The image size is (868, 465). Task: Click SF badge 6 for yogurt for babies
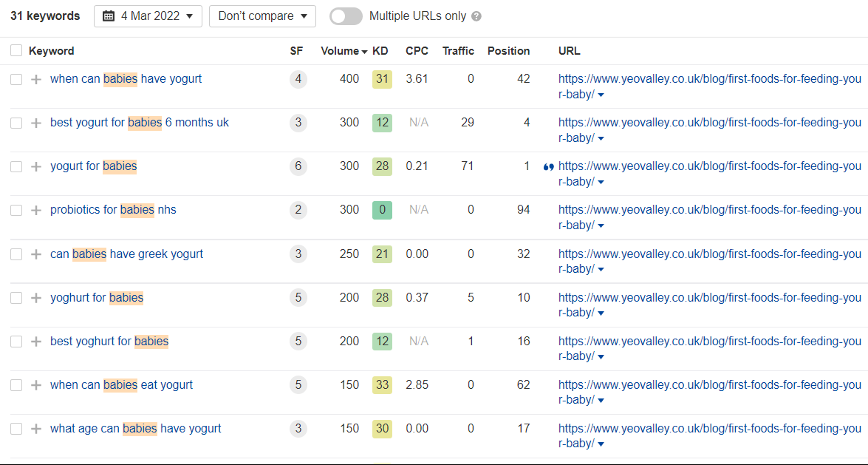(x=298, y=166)
